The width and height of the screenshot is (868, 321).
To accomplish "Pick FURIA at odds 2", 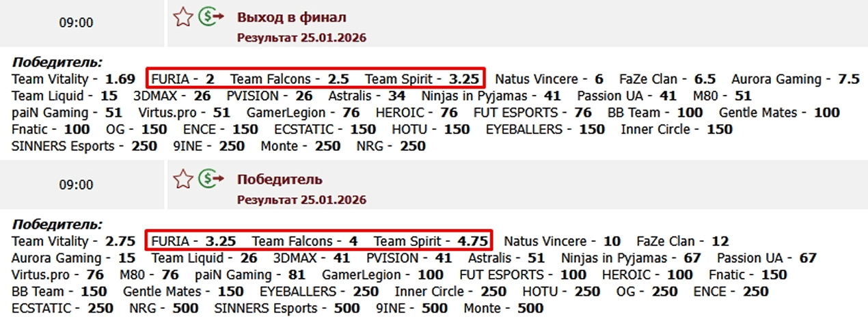I will 210,79.
